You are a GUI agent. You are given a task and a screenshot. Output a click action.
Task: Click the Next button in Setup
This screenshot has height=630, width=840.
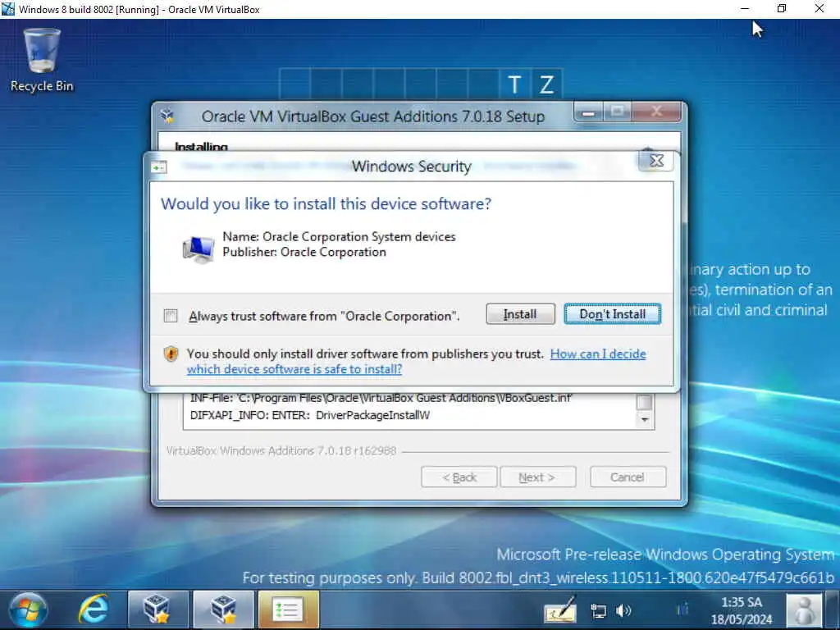538,477
